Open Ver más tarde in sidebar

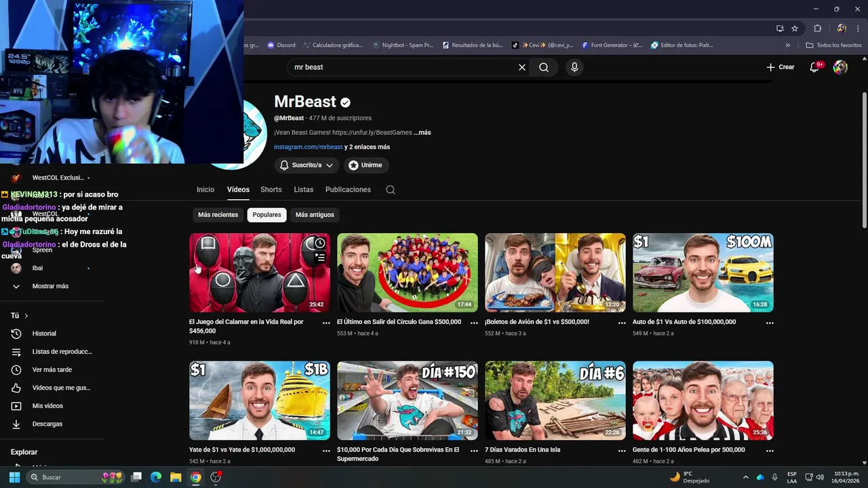(x=52, y=369)
